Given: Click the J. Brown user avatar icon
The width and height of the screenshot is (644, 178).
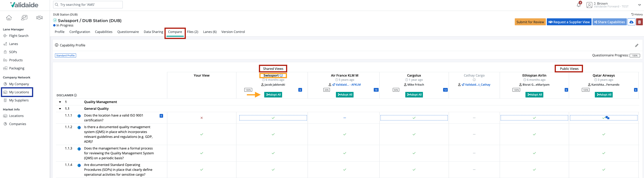Looking at the screenshot, I should (589, 5).
